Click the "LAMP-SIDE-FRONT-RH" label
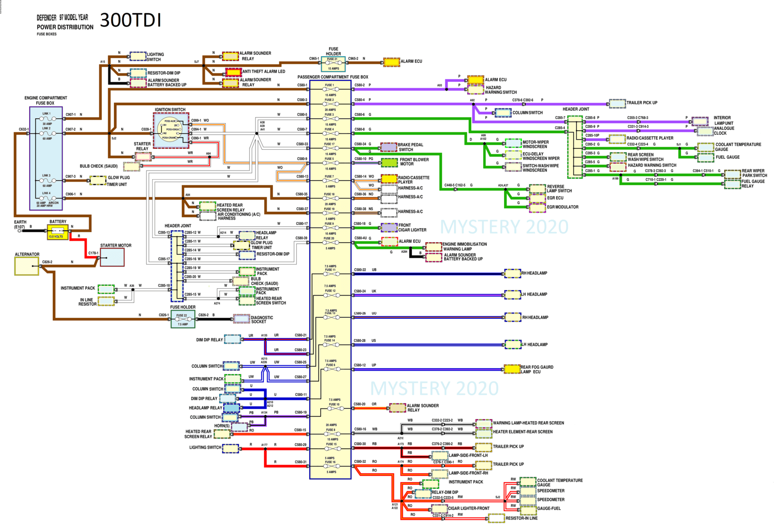This screenshot has width=775, height=532. [x=468, y=473]
